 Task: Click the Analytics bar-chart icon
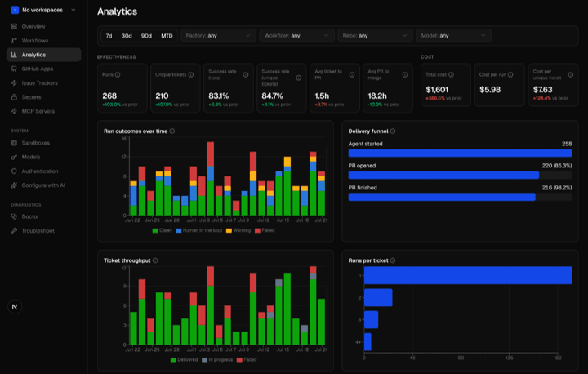[x=14, y=55]
